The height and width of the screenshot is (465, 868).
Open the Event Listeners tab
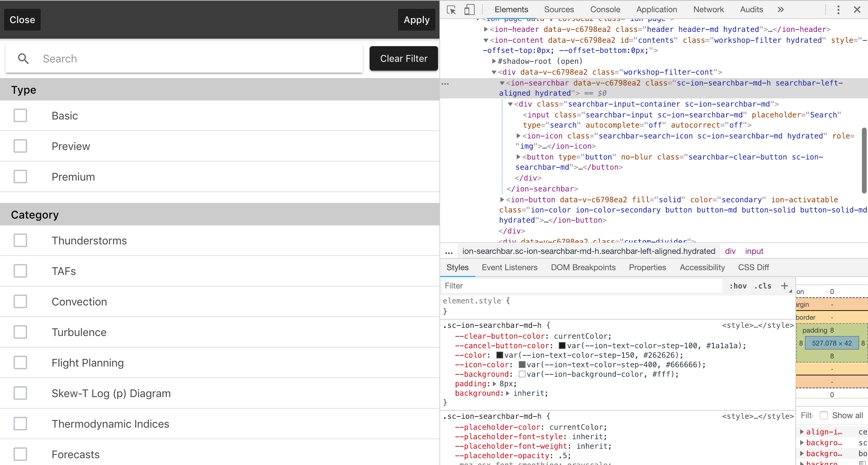[509, 267]
